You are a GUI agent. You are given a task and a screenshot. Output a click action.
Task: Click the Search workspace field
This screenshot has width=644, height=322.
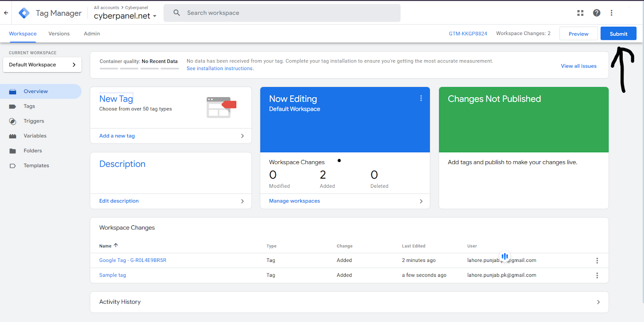(x=282, y=13)
